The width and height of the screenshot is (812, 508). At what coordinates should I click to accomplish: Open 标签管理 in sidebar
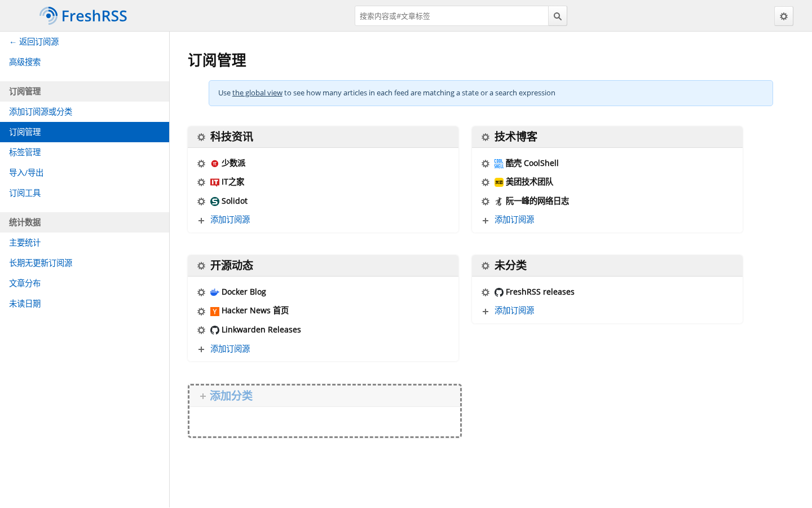85,152
